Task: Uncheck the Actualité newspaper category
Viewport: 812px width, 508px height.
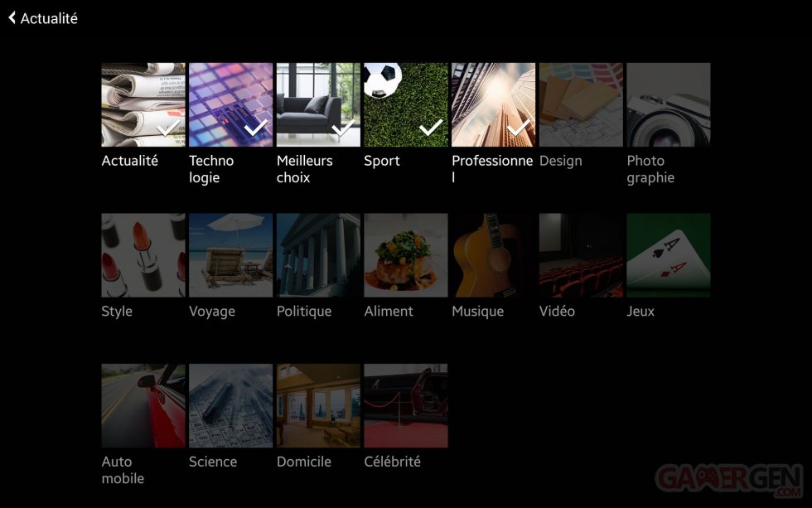Action: pos(143,104)
